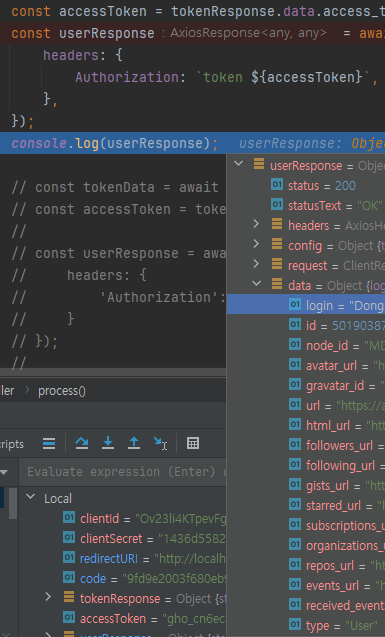This screenshot has height=637, width=385.
Task: Collapse the userResponse object node
Action: pyautogui.click(x=238, y=163)
